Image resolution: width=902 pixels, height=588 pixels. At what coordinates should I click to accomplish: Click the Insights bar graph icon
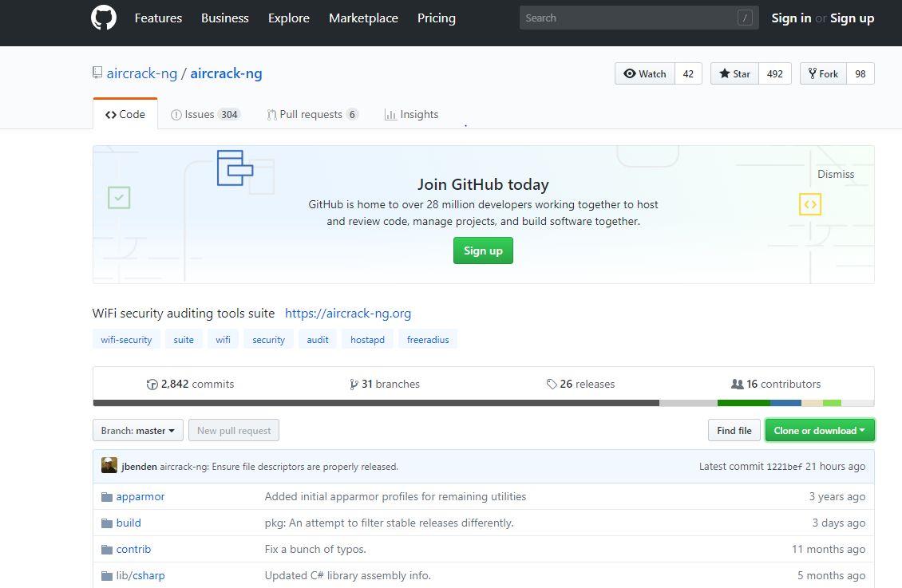390,115
